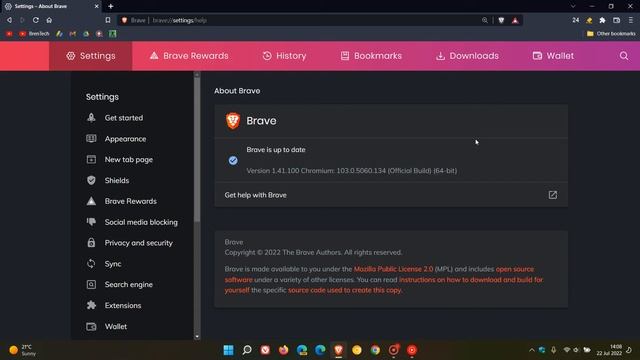Open BrenTech bookmark in bookmarks bar
Image resolution: width=640 pixels, height=360 pixels.
[x=34, y=33]
